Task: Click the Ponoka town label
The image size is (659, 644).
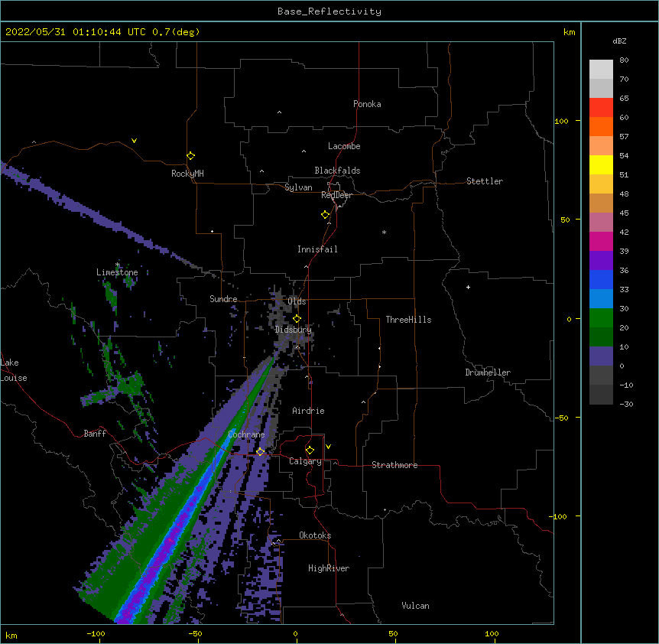Action: [x=367, y=104]
